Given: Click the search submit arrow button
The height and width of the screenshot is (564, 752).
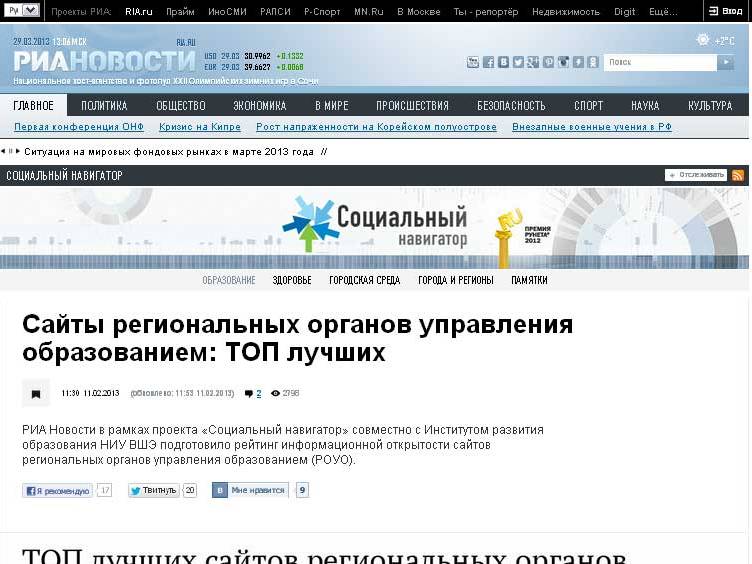Looking at the screenshot, I should click(x=726, y=62).
